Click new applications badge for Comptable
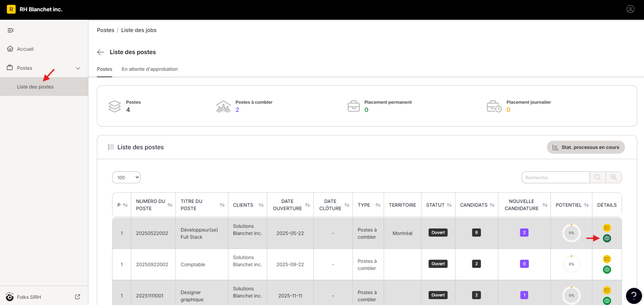The width and height of the screenshot is (644, 305). (x=524, y=264)
